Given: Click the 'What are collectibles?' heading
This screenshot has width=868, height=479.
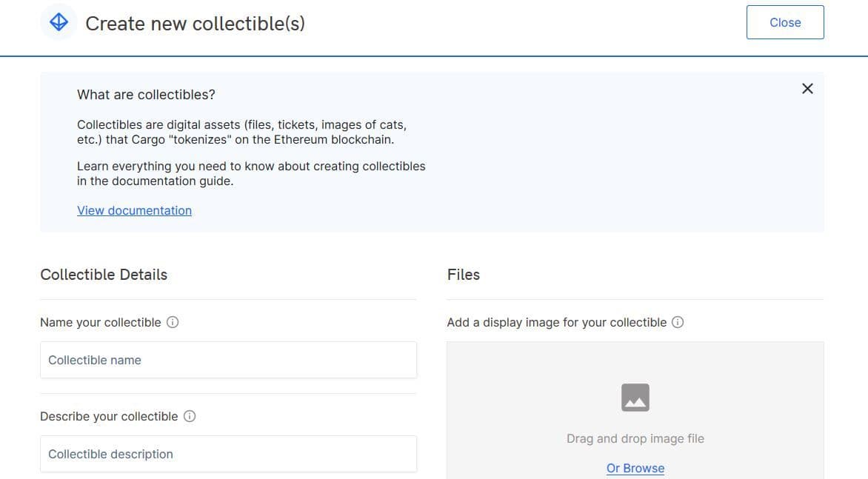Looking at the screenshot, I should click(146, 95).
